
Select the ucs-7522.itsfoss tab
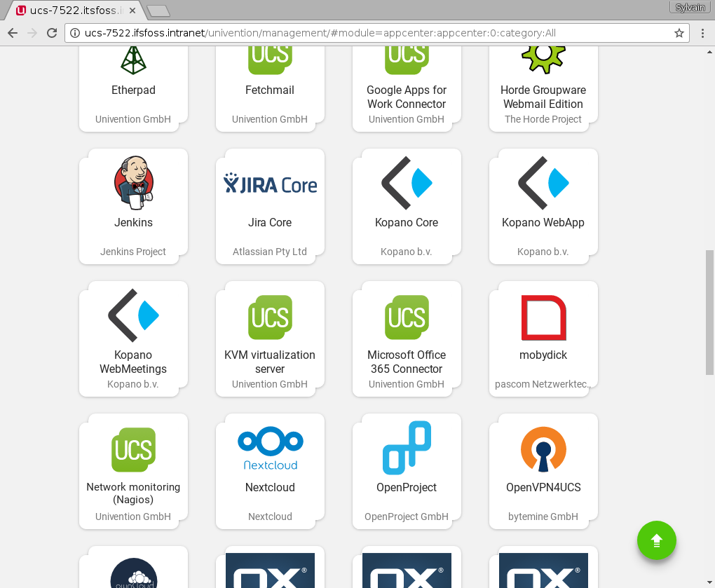(x=75, y=11)
